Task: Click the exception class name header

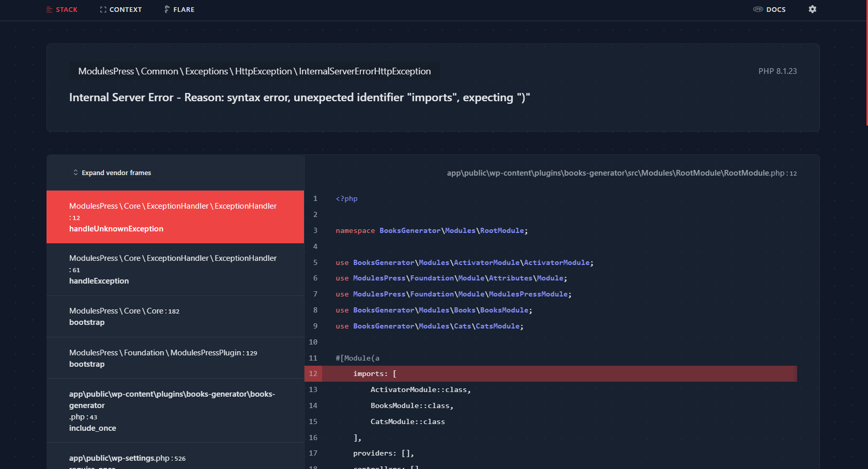Action: [254, 71]
